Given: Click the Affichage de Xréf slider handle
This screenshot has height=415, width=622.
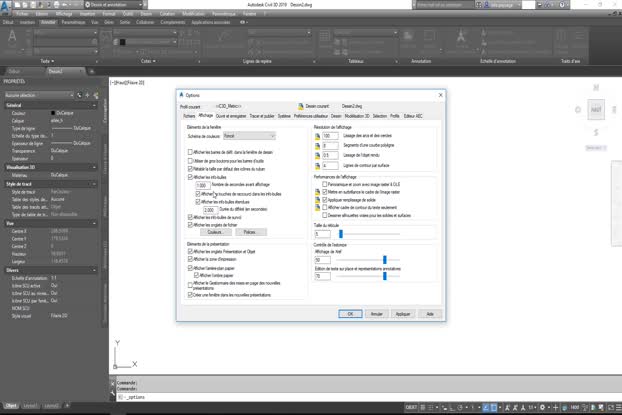Looking at the screenshot, I should point(385,260).
